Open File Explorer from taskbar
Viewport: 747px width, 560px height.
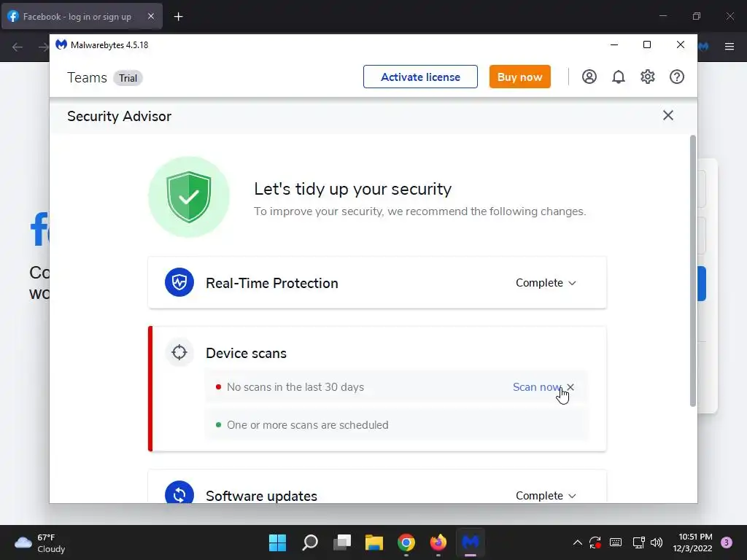tap(374, 542)
